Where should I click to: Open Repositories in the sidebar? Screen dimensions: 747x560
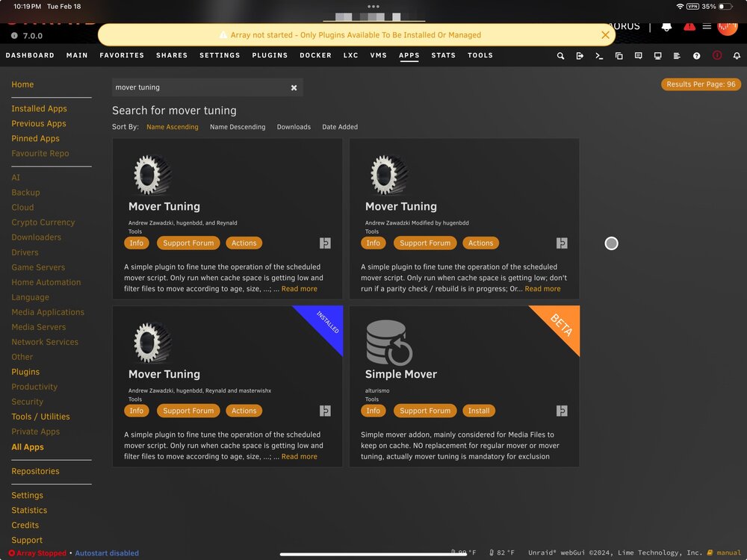click(35, 471)
